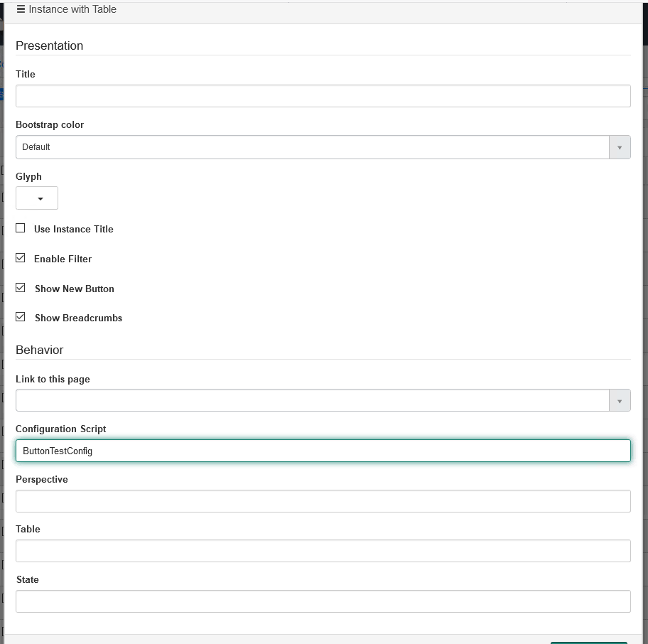Click the scrollbar on the right edge
The width and height of the screenshot is (648, 644).
click(x=644, y=320)
